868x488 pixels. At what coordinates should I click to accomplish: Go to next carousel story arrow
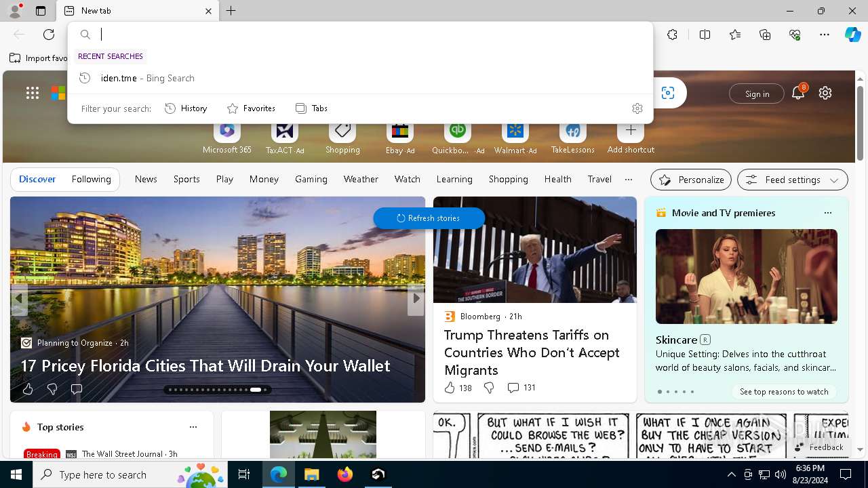(416, 298)
